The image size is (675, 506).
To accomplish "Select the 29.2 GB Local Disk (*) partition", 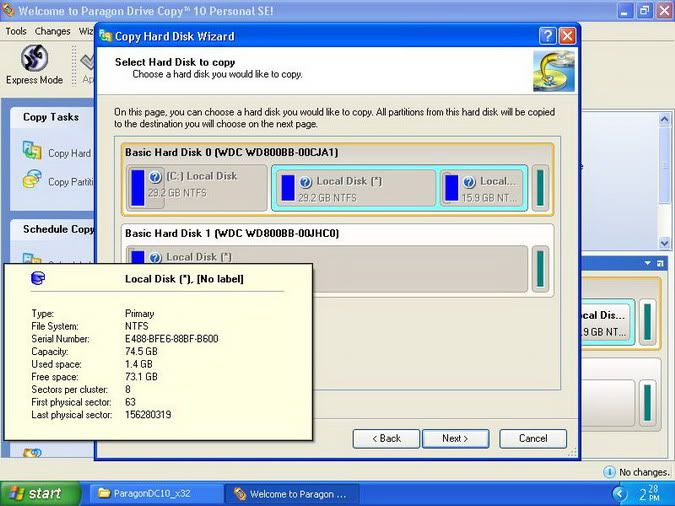I will pyautogui.click(x=355, y=189).
